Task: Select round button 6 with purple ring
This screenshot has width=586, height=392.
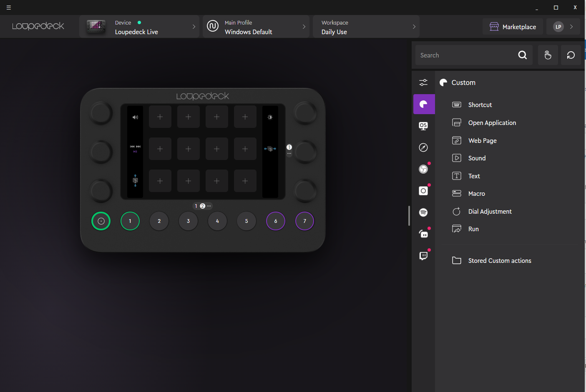Action: (x=276, y=221)
